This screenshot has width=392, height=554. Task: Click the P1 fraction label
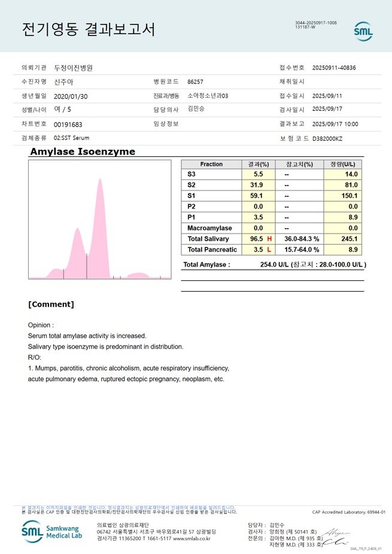[192, 217]
